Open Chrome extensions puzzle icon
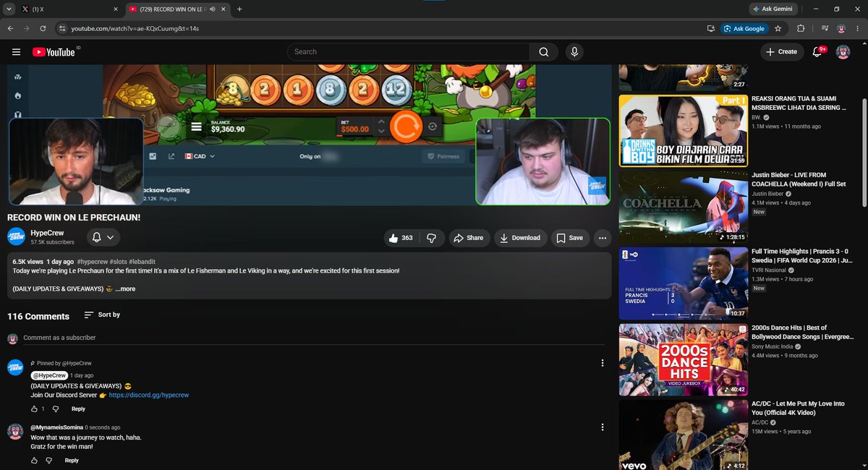The width and height of the screenshot is (868, 470). (x=801, y=29)
